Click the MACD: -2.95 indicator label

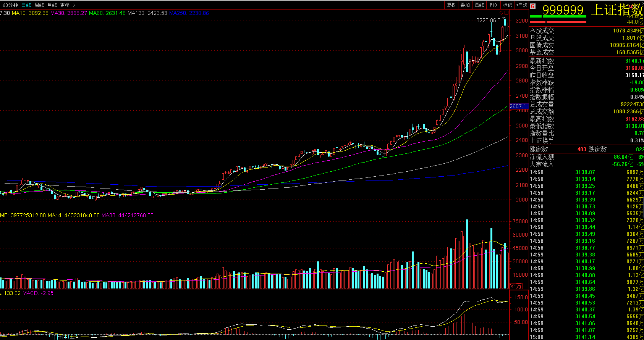click(x=38, y=293)
